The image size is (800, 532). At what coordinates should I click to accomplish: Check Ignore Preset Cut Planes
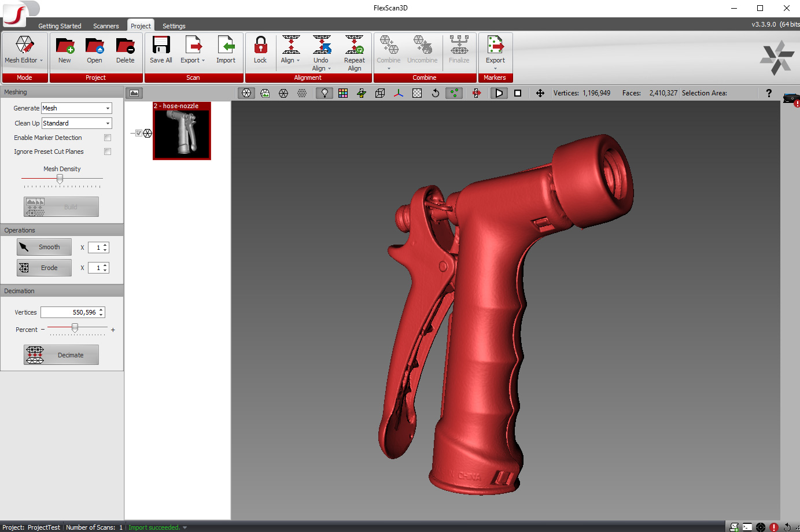[107, 152]
